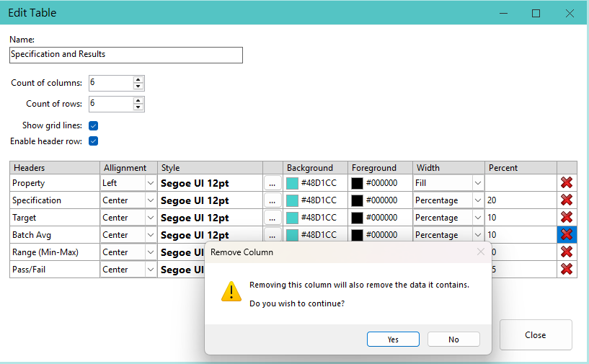Delete Pass/Fail column using red X

[567, 270]
